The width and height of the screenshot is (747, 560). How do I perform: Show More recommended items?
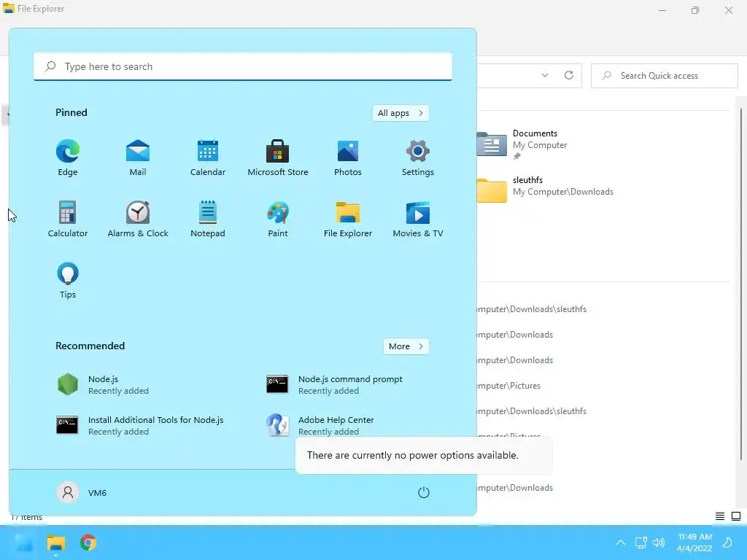(406, 346)
